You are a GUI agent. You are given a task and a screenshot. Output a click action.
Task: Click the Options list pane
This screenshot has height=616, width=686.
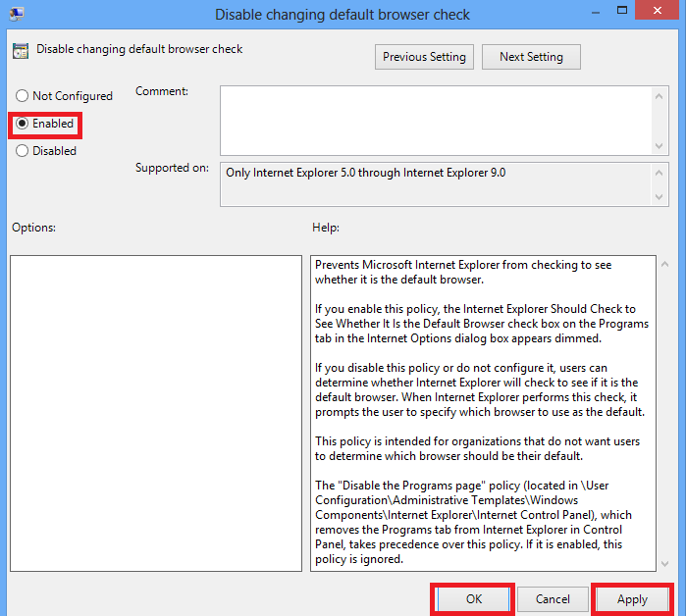pos(156,413)
